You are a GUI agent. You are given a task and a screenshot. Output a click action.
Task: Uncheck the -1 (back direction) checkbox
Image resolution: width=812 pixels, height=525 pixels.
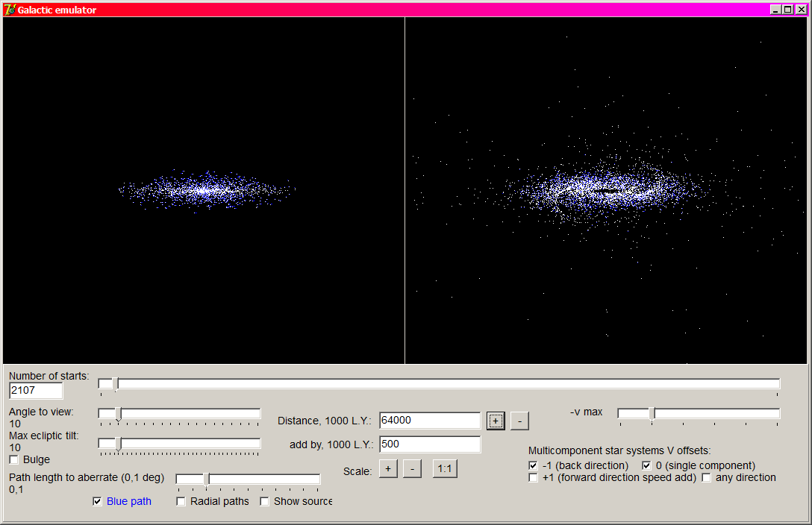(533, 465)
